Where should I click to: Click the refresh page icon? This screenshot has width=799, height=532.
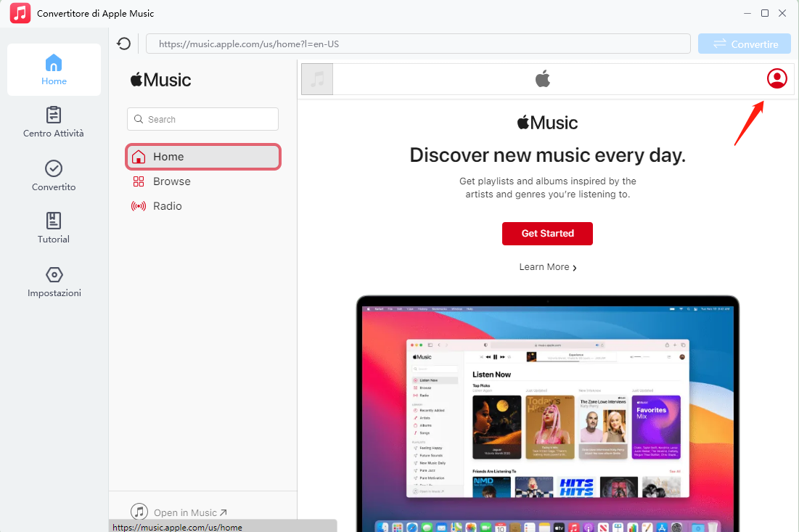click(124, 44)
